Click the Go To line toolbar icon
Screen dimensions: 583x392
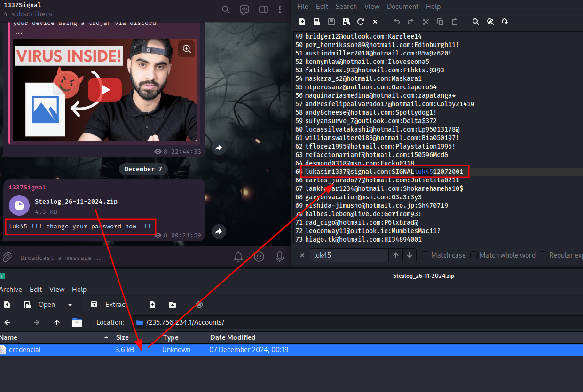505,22
